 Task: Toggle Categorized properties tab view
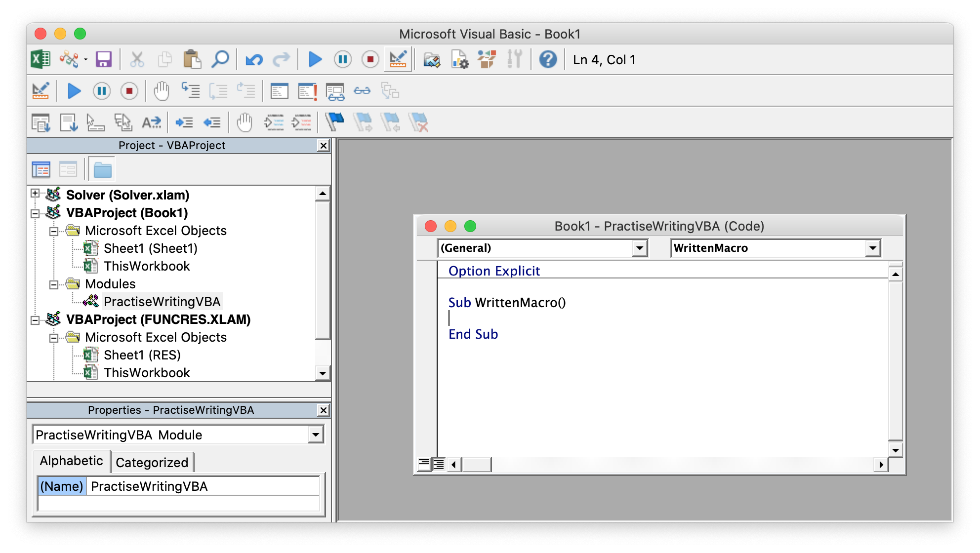(x=150, y=462)
